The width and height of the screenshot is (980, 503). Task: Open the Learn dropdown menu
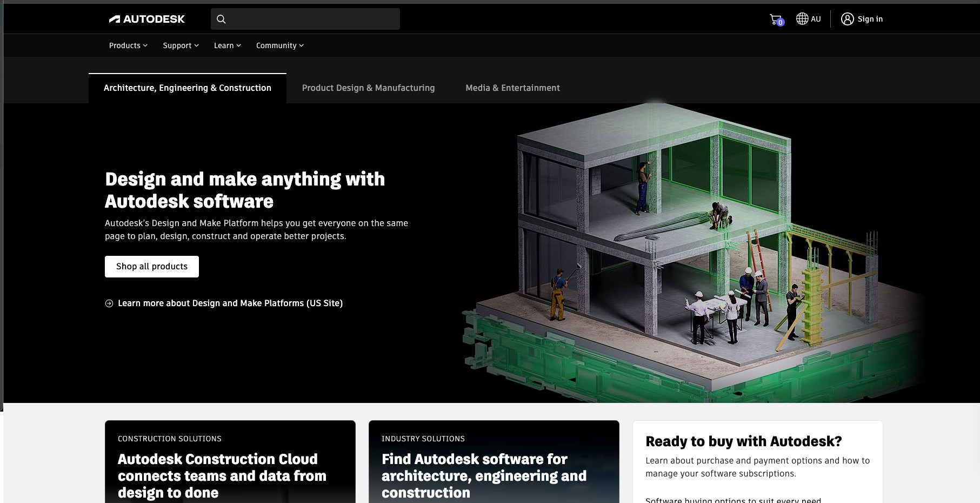[x=227, y=45]
